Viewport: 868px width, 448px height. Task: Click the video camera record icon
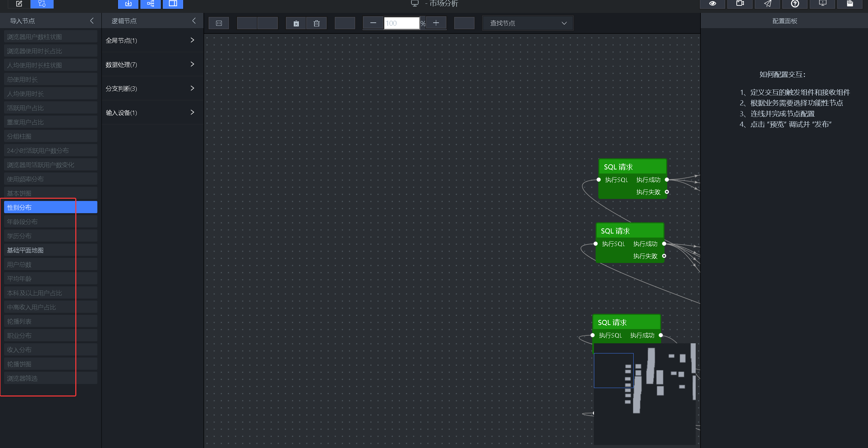(x=740, y=4)
